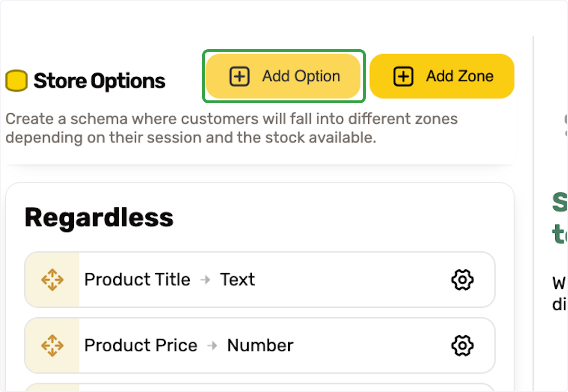
Task: Click the plus icon inside Add Zone
Action: click(x=403, y=77)
